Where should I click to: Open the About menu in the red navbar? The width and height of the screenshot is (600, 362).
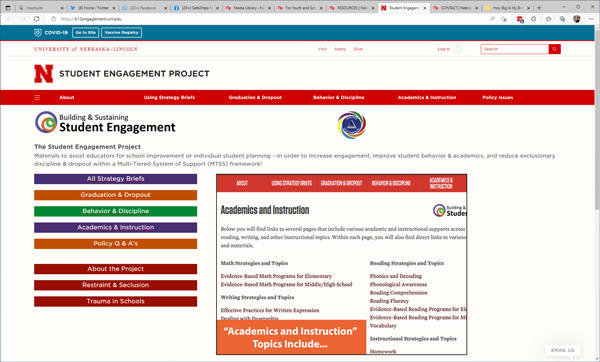[67, 98]
